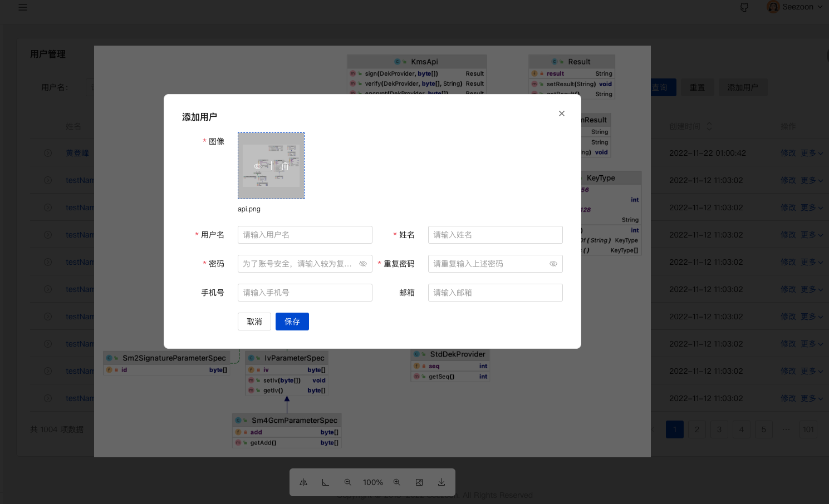Toggle the sidebar with the hamburger menu
This screenshot has height=504, width=829.
pos(23,7)
